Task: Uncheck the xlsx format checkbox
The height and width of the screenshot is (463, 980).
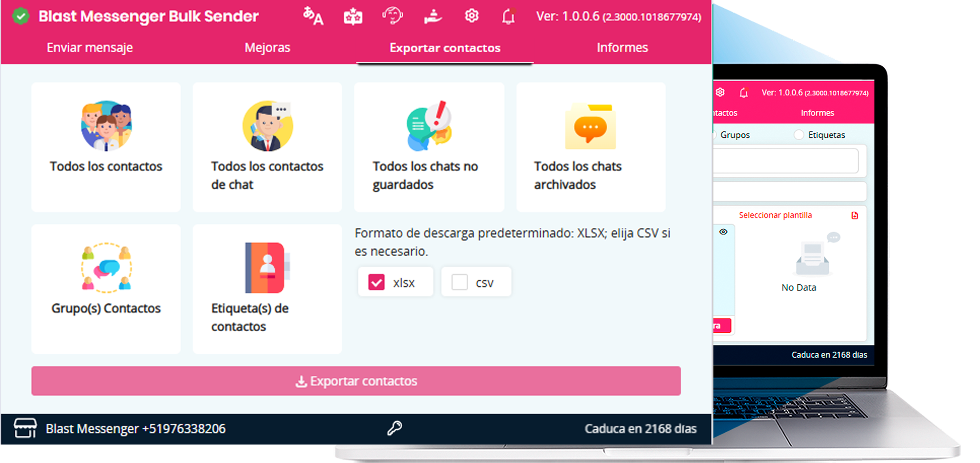Action: pyautogui.click(x=377, y=282)
